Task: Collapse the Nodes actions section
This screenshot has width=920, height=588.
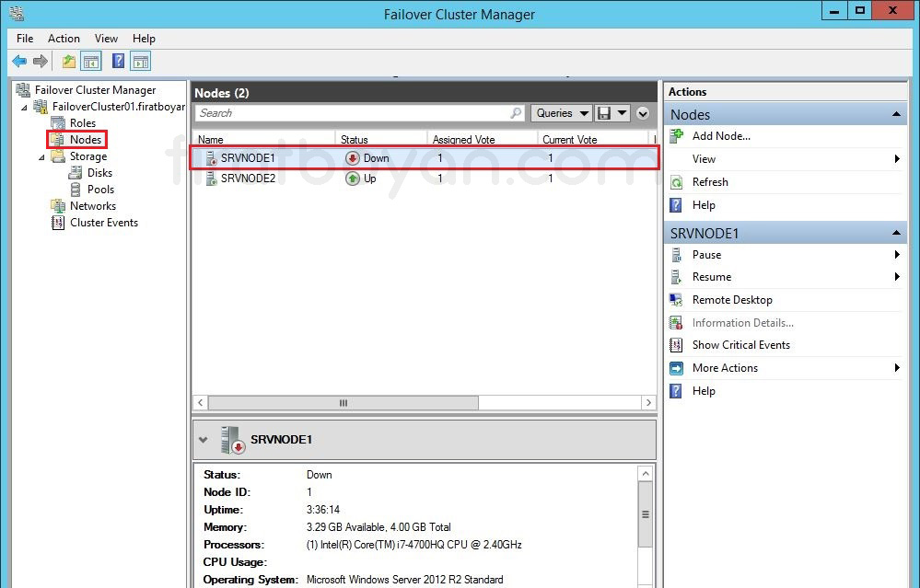Action: pos(897,114)
